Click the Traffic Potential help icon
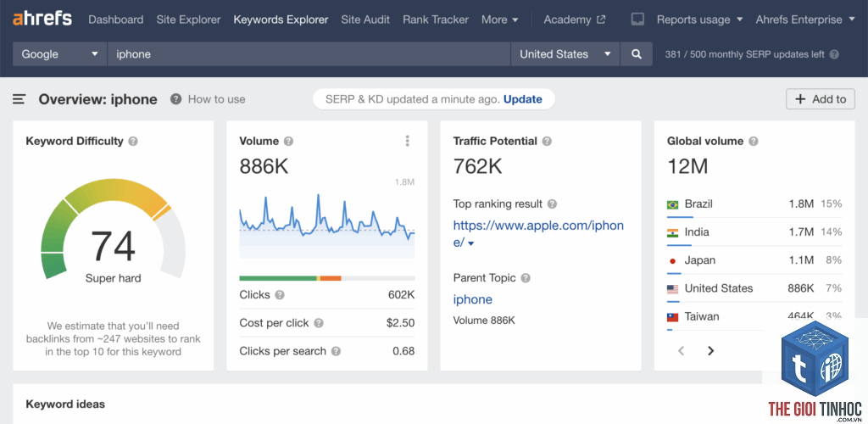 pos(547,141)
